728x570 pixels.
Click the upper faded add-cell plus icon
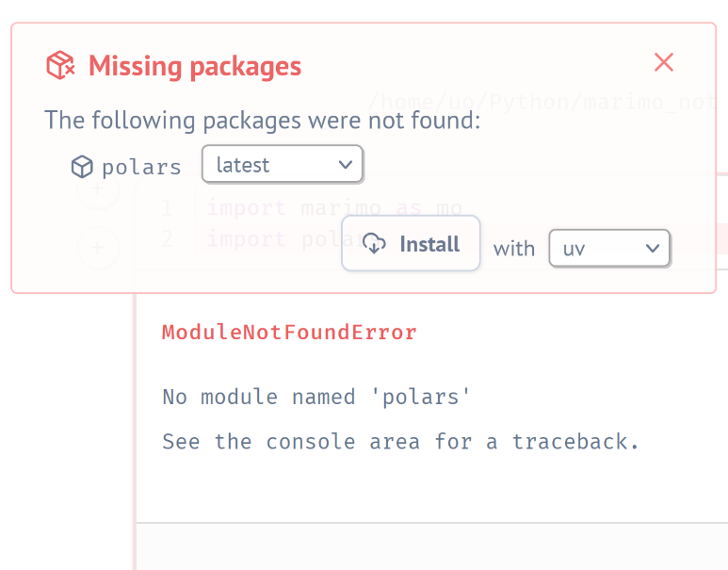point(98,191)
